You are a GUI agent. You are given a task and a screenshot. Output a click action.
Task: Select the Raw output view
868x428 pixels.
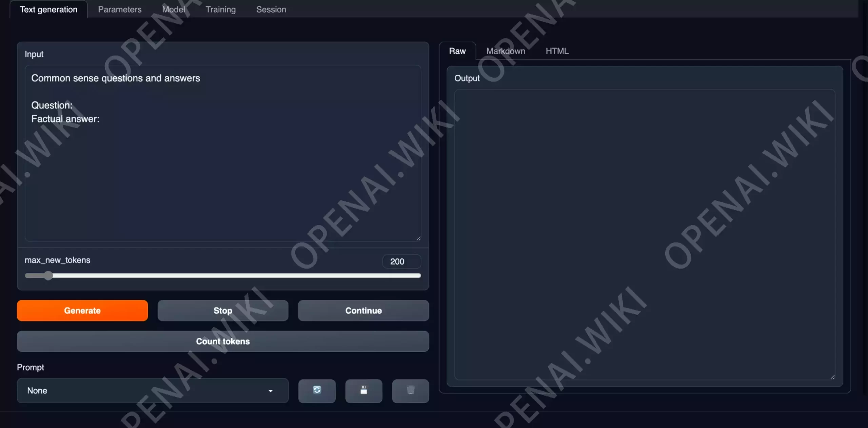tap(457, 51)
